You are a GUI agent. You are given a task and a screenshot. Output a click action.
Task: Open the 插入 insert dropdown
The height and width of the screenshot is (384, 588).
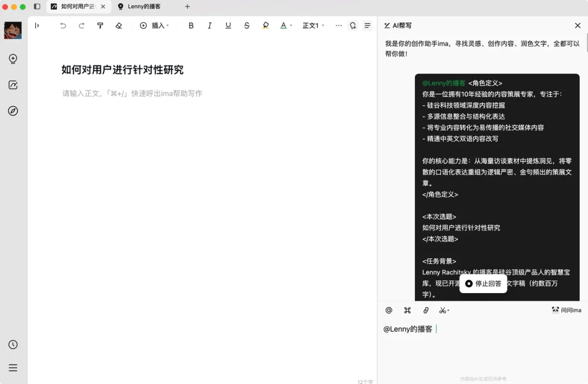click(155, 25)
